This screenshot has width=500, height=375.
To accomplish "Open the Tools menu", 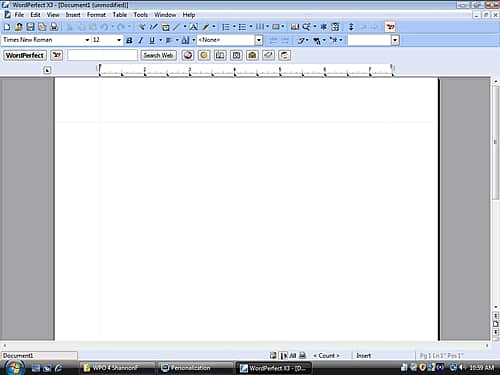I will click(141, 15).
